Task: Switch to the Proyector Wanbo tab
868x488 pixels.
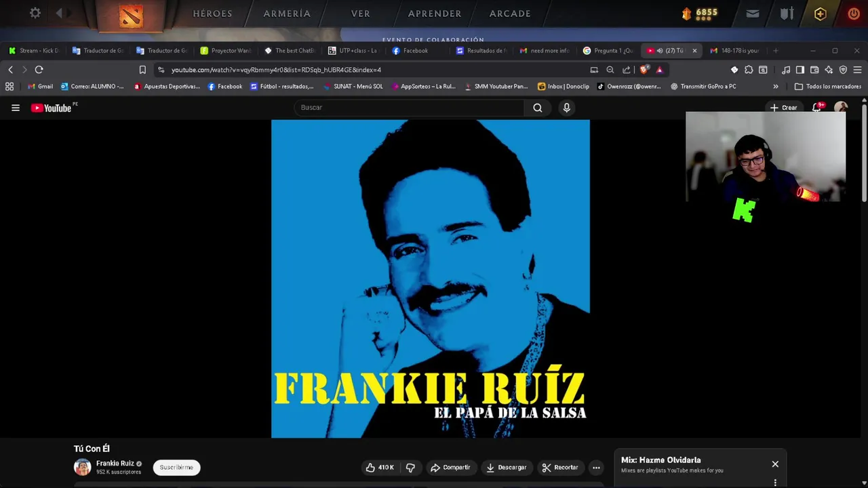Action: coord(226,50)
